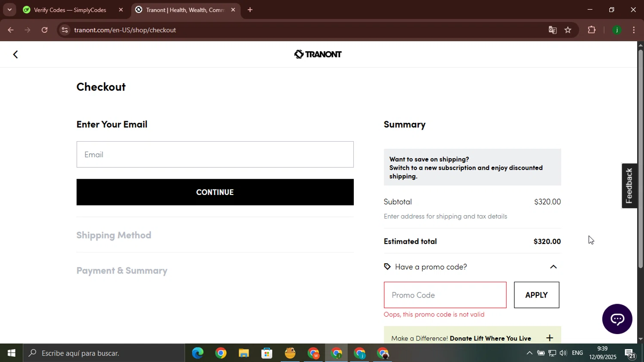Click the CONTINUE button
The width and height of the screenshot is (644, 362).
pyautogui.click(x=215, y=192)
